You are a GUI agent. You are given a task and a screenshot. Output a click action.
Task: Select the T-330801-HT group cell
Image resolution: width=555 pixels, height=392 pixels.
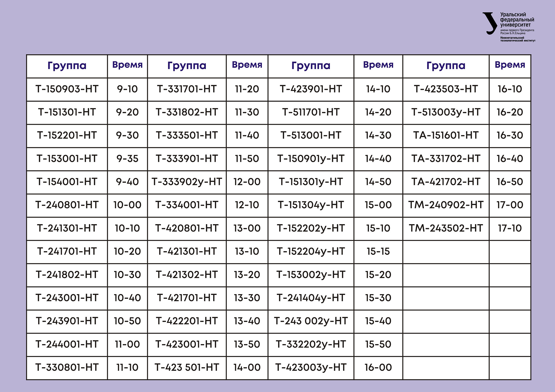(67, 367)
